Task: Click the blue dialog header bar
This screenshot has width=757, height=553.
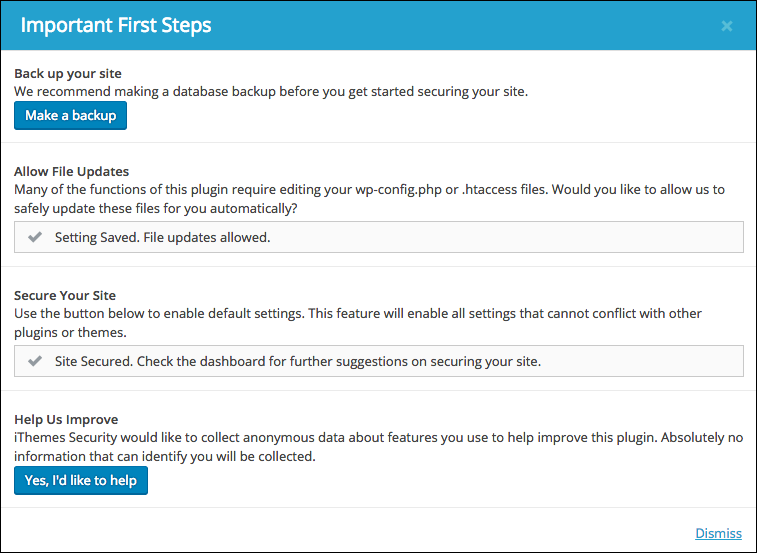Action: pyautogui.click(x=378, y=26)
